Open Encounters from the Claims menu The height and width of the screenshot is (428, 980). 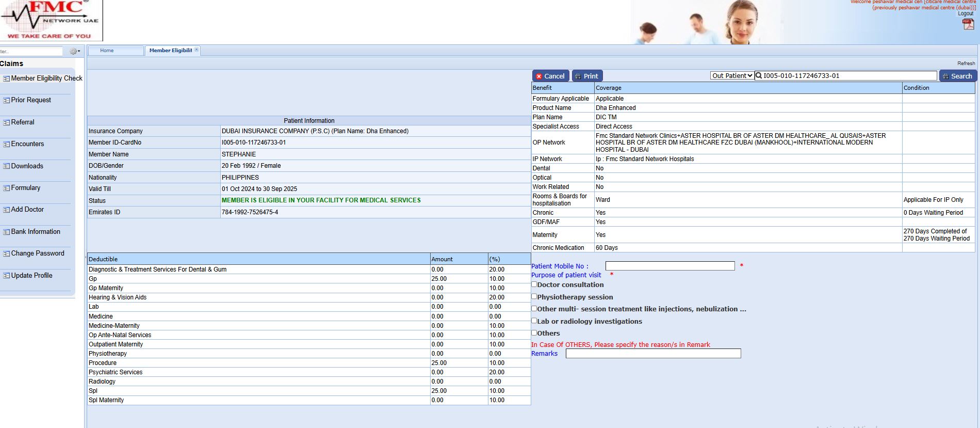(x=27, y=144)
